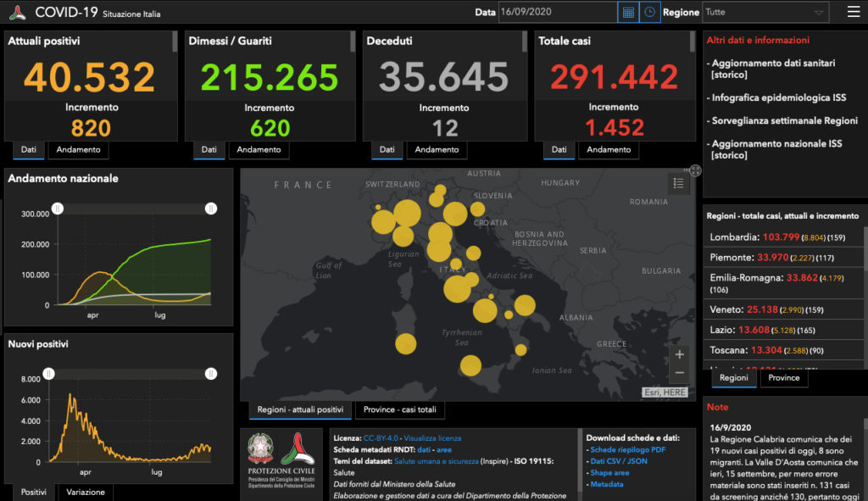Open the CC-BY-4.0 license link
The height and width of the screenshot is (501, 868).
tap(381, 438)
